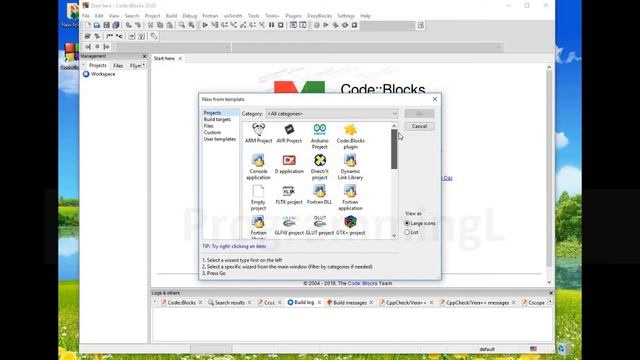This screenshot has width=640, height=360.
Task: Click the template list scrollbar thumb
Action: tap(394, 149)
